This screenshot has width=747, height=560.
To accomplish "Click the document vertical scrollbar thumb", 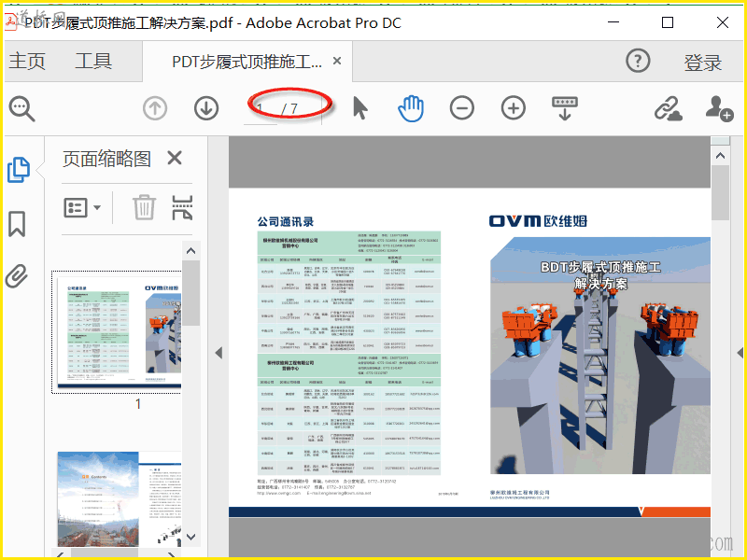I will (x=720, y=192).
